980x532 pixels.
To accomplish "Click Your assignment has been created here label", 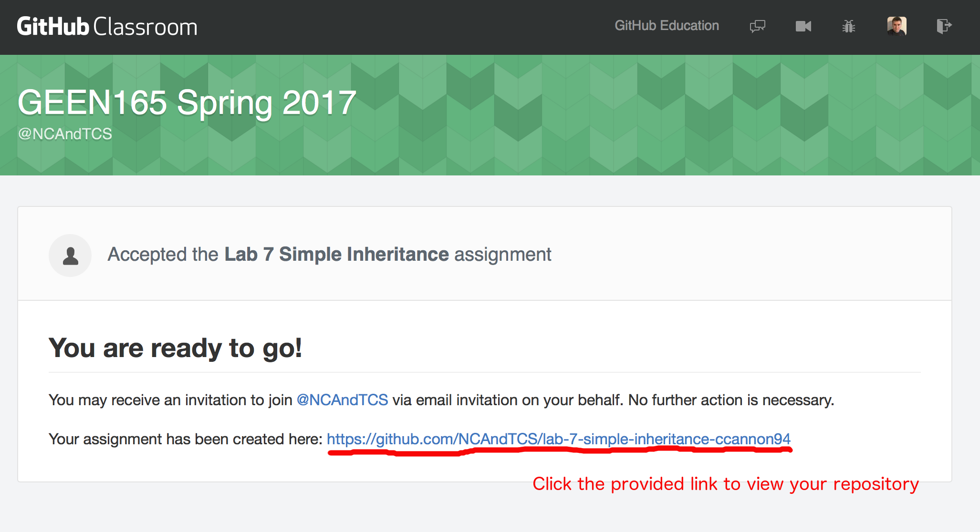I will coord(186,439).
